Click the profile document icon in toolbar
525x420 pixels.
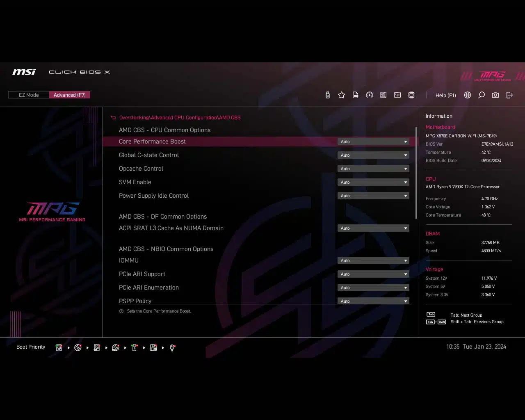356,95
